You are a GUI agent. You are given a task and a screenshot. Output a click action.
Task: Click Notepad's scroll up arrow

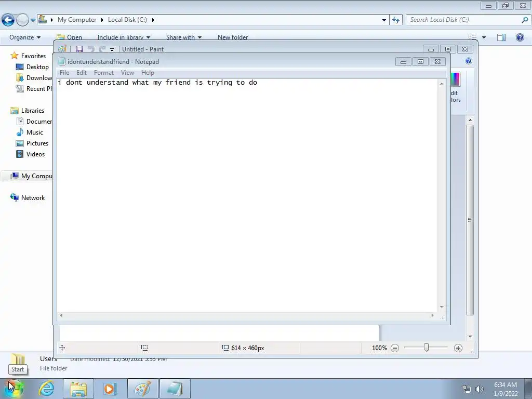442,84
